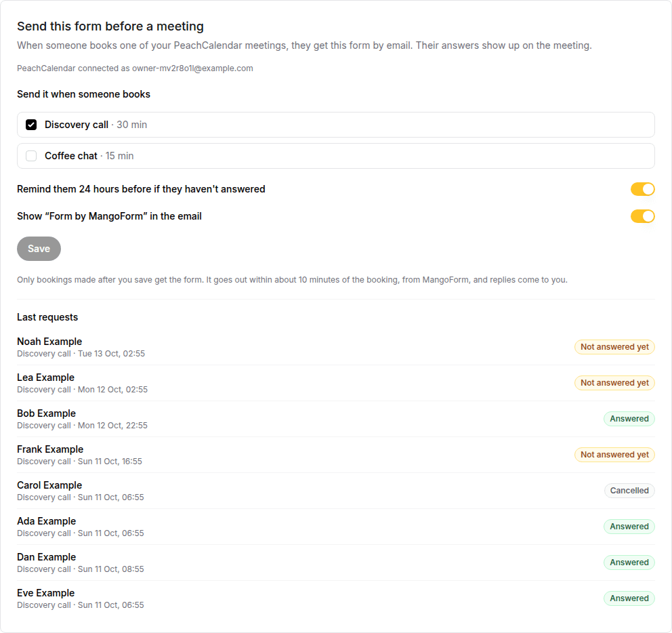Image resolution: width=672 pixels, height=633 pixels.
Task: Click Carol Example's "Cancelled" badge
Action: point(629,491)
